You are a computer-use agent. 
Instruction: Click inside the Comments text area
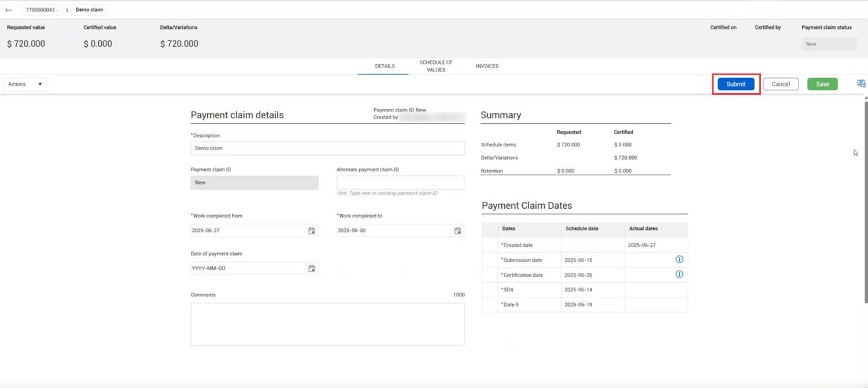(327, 324)
